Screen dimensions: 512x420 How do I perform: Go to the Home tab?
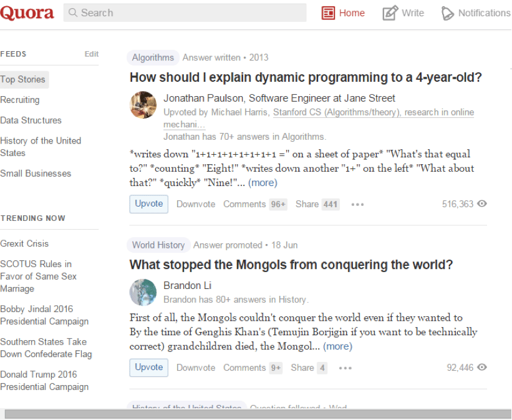[x=343, y=13]
